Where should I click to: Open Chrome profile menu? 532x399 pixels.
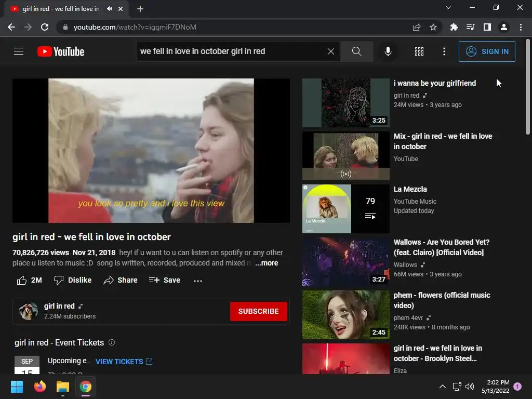(504, 27)
